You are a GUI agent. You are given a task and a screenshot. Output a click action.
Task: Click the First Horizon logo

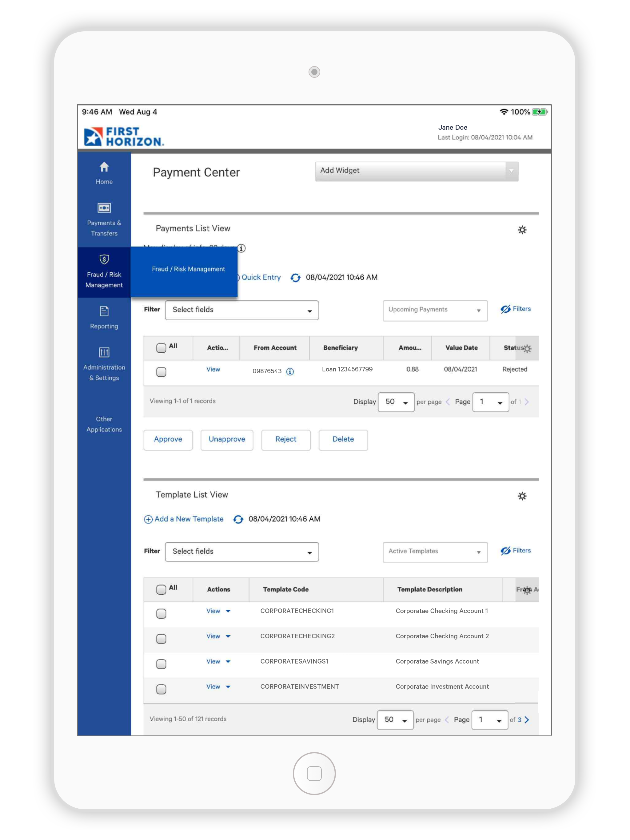click(124, 136)
